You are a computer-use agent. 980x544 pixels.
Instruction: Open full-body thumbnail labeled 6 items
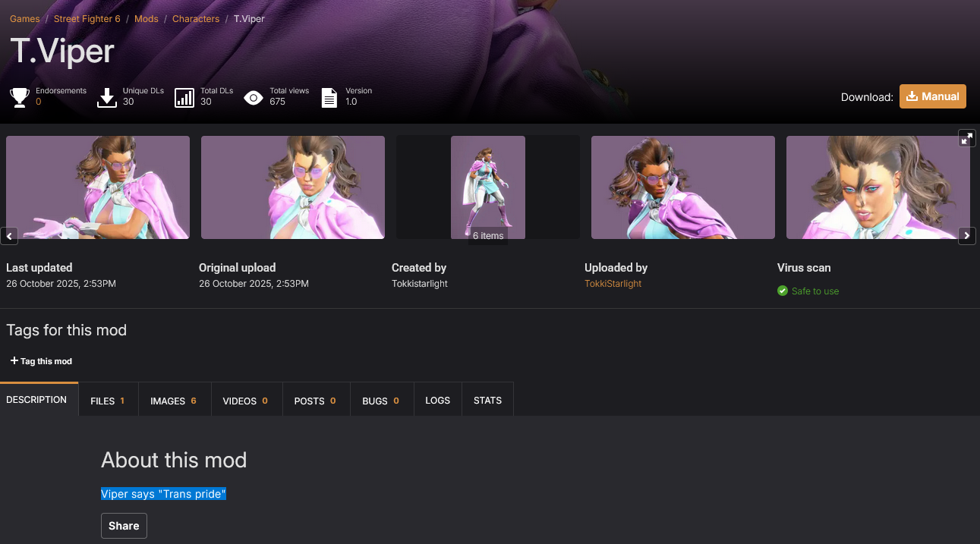(488, 187)
